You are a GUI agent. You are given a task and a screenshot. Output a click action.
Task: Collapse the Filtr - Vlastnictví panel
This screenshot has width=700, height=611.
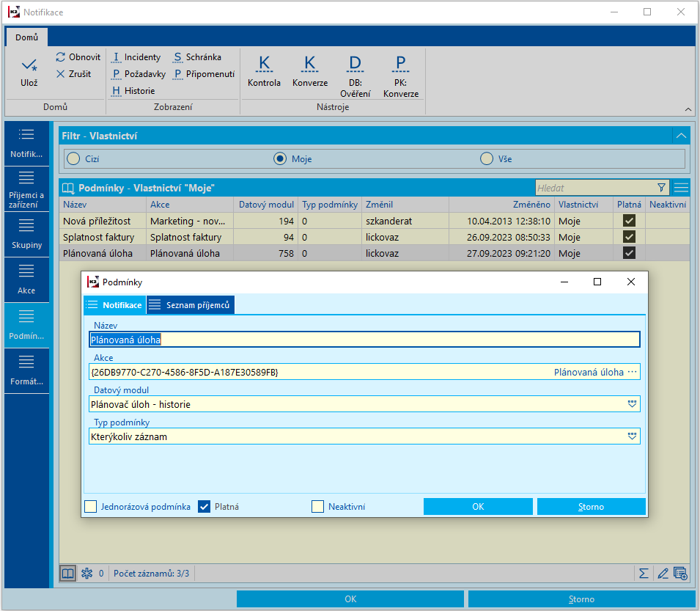point(681,136)
